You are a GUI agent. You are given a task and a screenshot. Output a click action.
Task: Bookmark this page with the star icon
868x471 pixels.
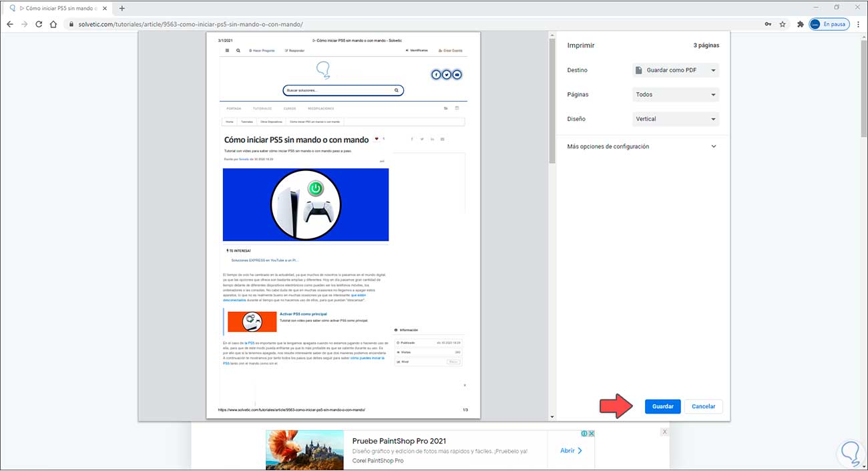pyautogui.click(x=783, y=24)
